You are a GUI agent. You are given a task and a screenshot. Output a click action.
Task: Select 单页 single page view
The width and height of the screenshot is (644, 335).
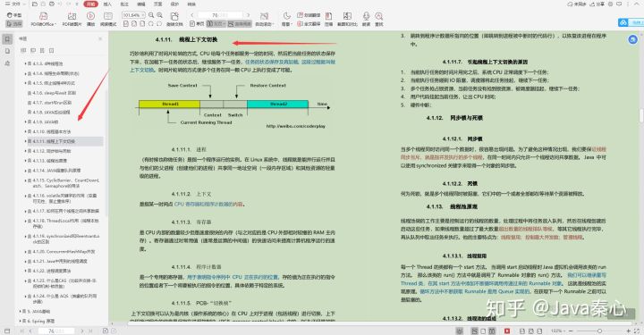198,24
